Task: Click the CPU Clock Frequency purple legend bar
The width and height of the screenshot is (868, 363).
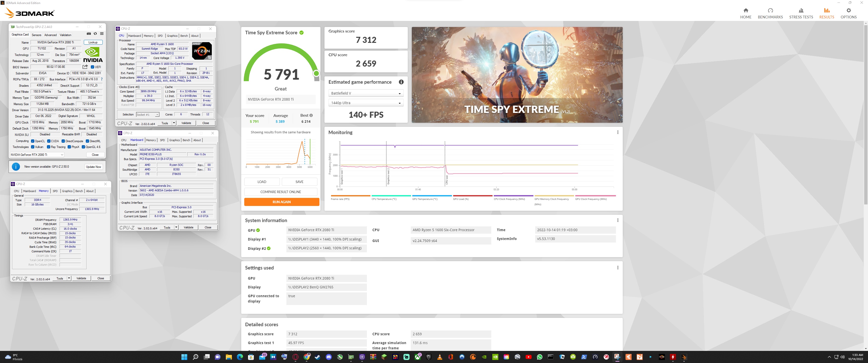Action: [x=513, y=196]
